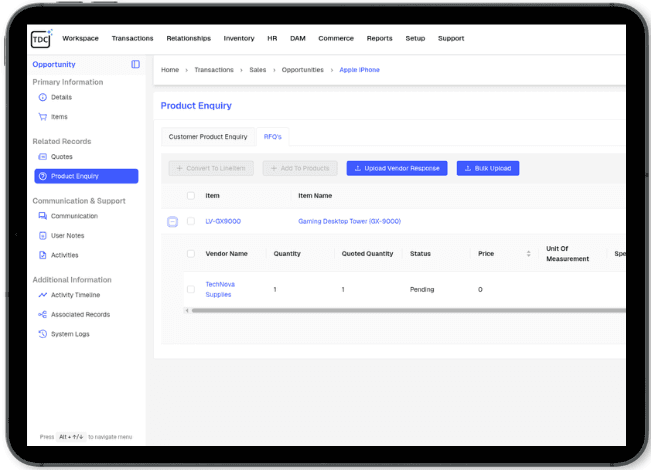Screen dimensions: 651x470
Task: Open the LV-GX9000 item link
Action: click(223, 221)
